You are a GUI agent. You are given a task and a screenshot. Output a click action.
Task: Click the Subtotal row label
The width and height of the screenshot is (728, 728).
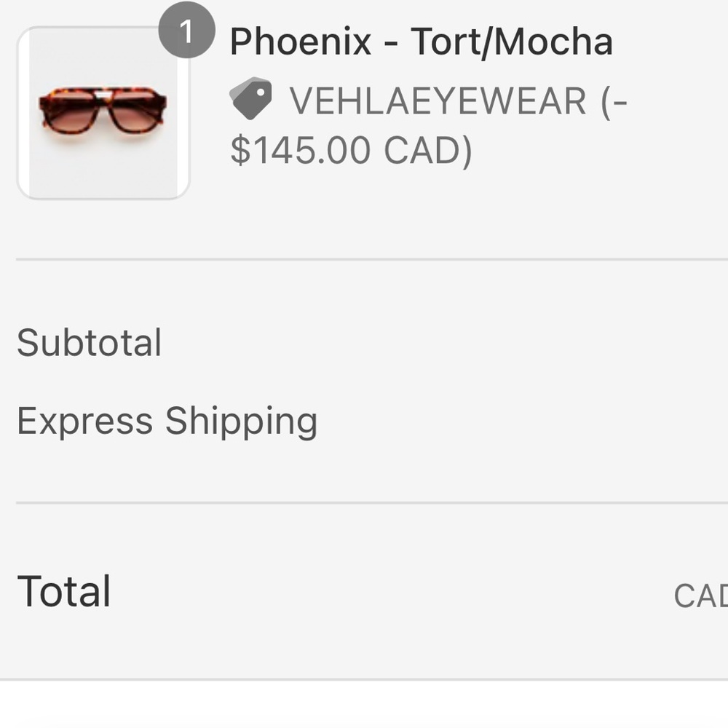[90, 342]
